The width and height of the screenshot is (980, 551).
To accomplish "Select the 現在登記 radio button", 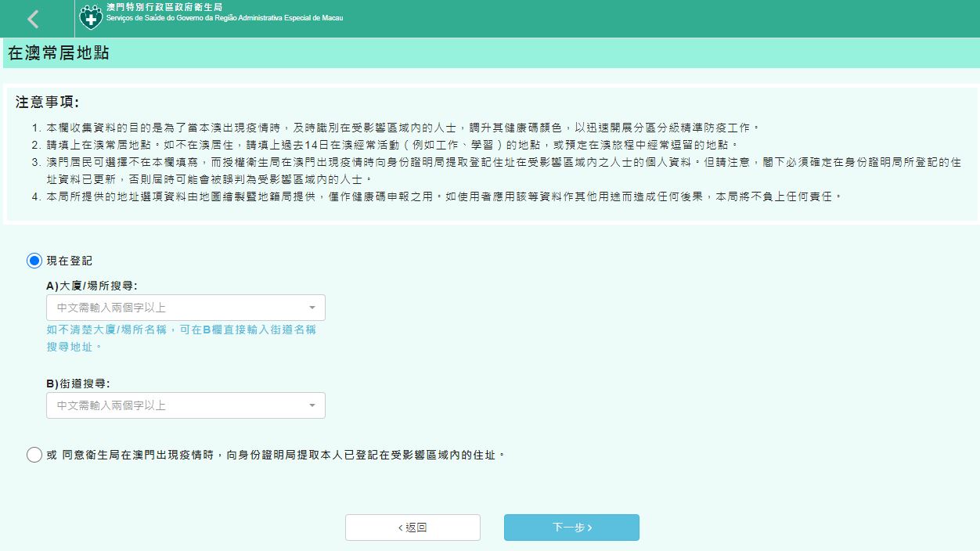I will pyautogui.click(x=34, y=261).
